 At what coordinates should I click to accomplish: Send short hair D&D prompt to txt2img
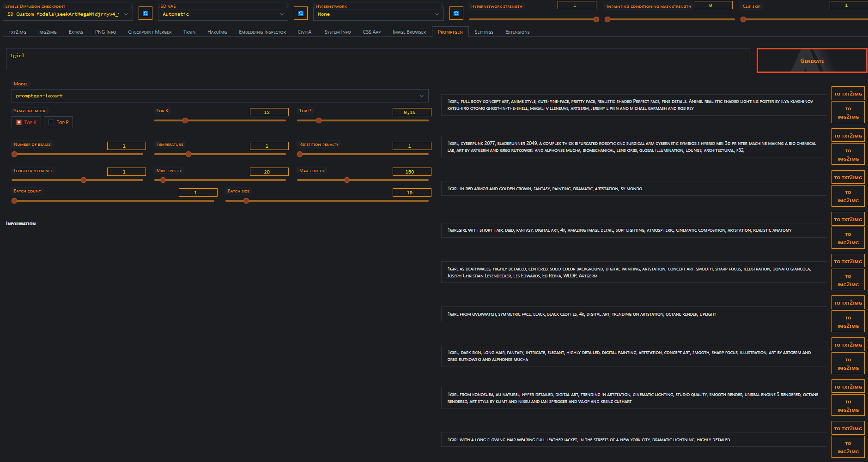(848, 219)
